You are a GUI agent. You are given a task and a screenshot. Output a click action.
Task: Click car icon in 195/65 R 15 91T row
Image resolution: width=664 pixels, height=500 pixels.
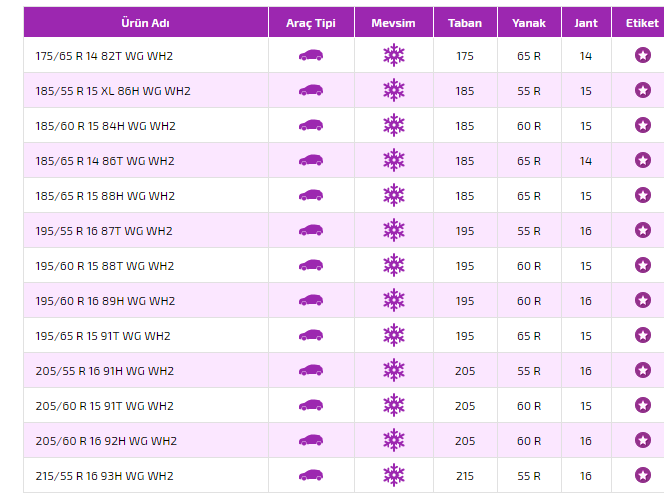pyautogui.click(x=311, y=335)
